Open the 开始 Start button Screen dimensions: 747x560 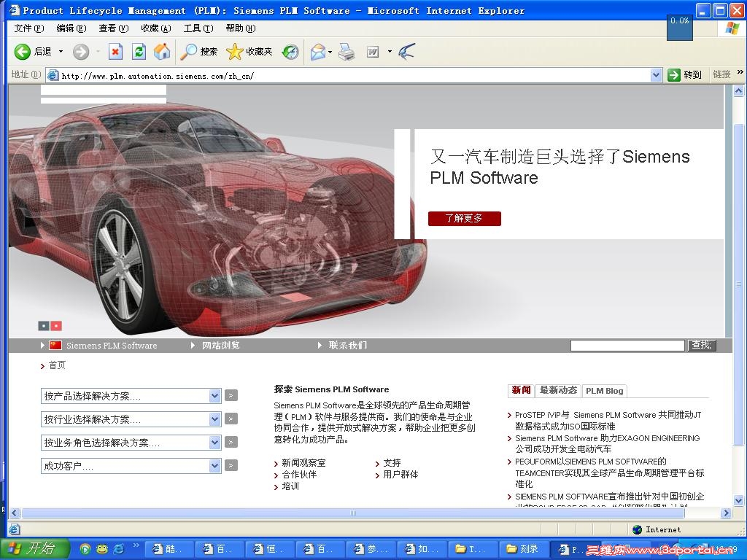coord(34,548)
